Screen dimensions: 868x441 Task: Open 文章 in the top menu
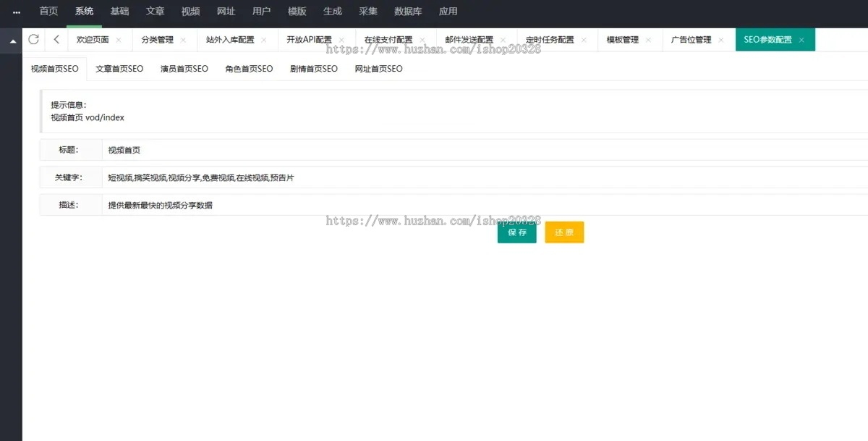point(155,12)
